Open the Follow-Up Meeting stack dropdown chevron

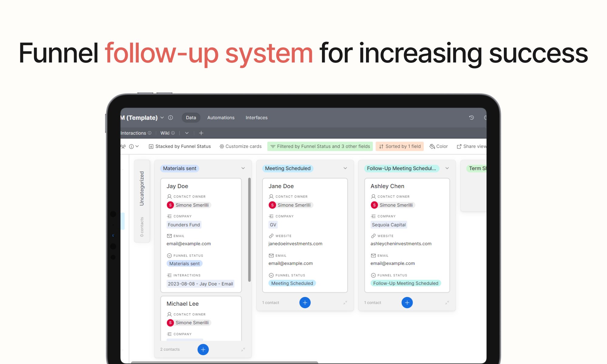point(447,168)
